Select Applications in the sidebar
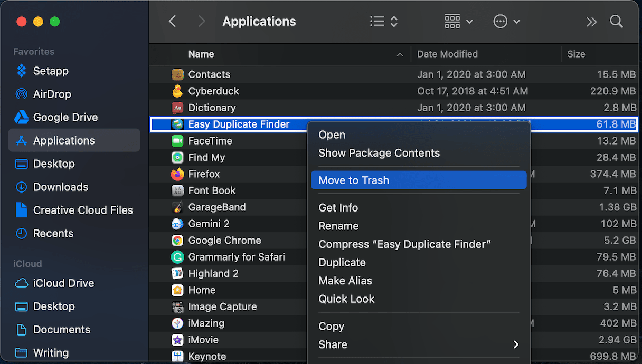 [x=74, y=140]
